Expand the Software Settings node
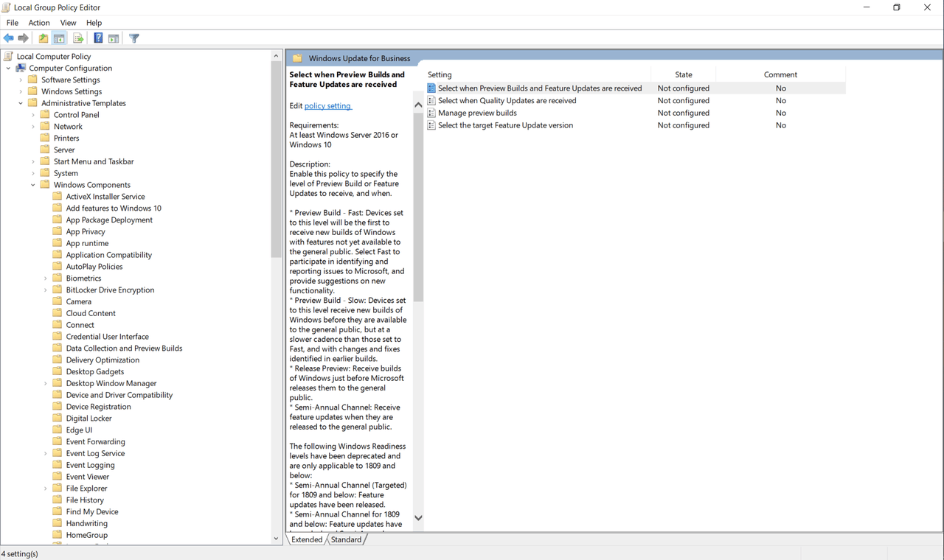 [x=21, y=80]
